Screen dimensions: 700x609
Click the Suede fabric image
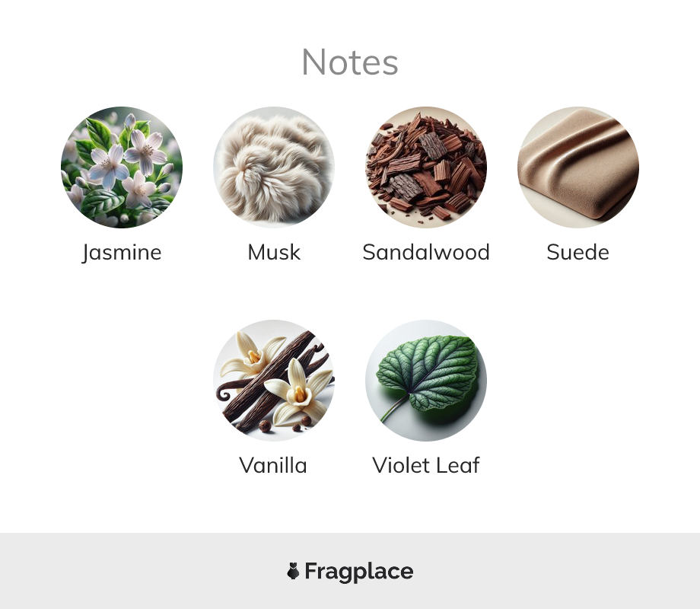point(578,167)
